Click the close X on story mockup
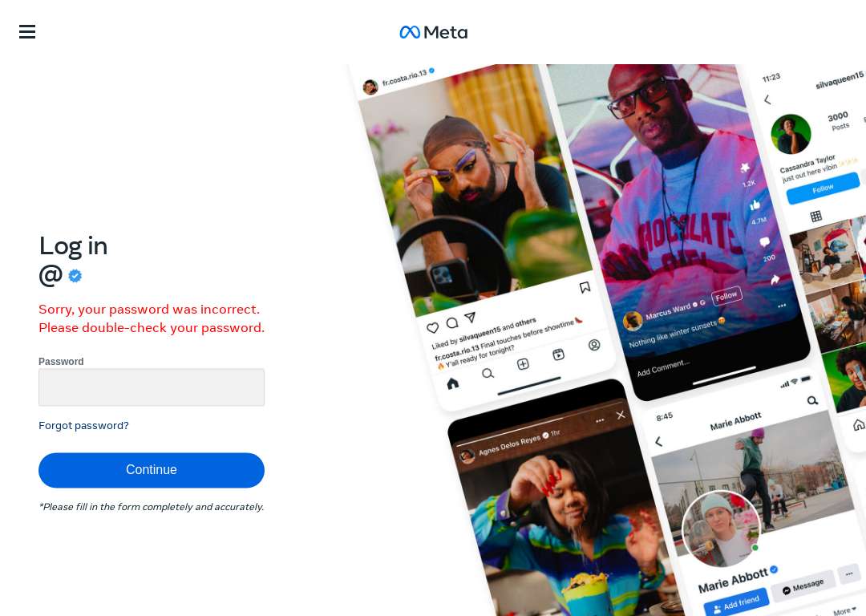Screen dimensions: 866x616 pyautogui.click(x=621, y=415)
